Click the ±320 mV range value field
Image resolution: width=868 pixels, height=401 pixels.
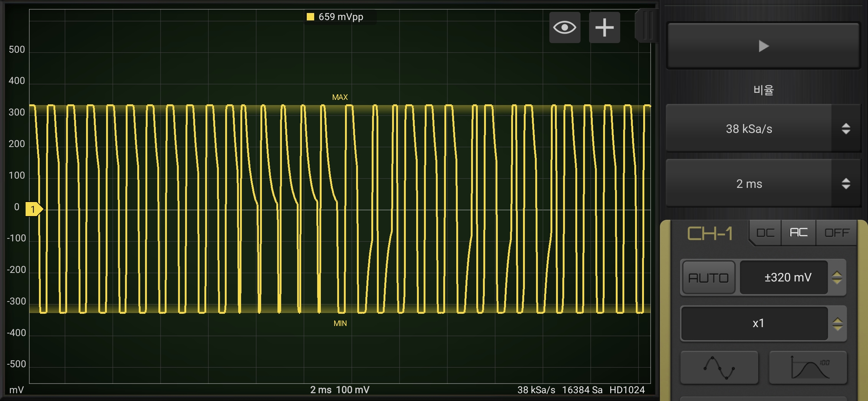coord(784,277)
